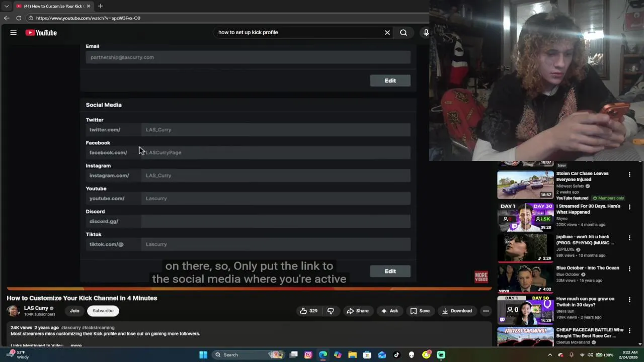Share this video
This screenshot has height=362, width=644.
coord(358,311)
